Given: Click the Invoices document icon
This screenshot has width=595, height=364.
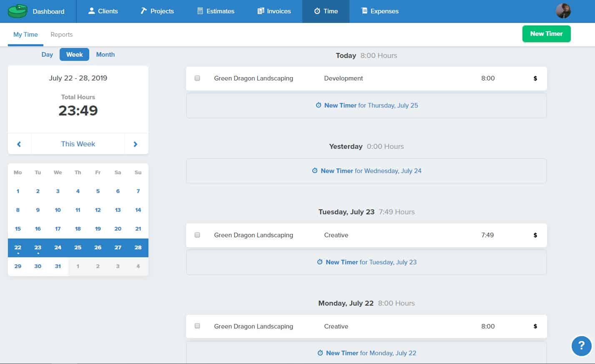Looking at the screenshot, I should pos(261,11).
